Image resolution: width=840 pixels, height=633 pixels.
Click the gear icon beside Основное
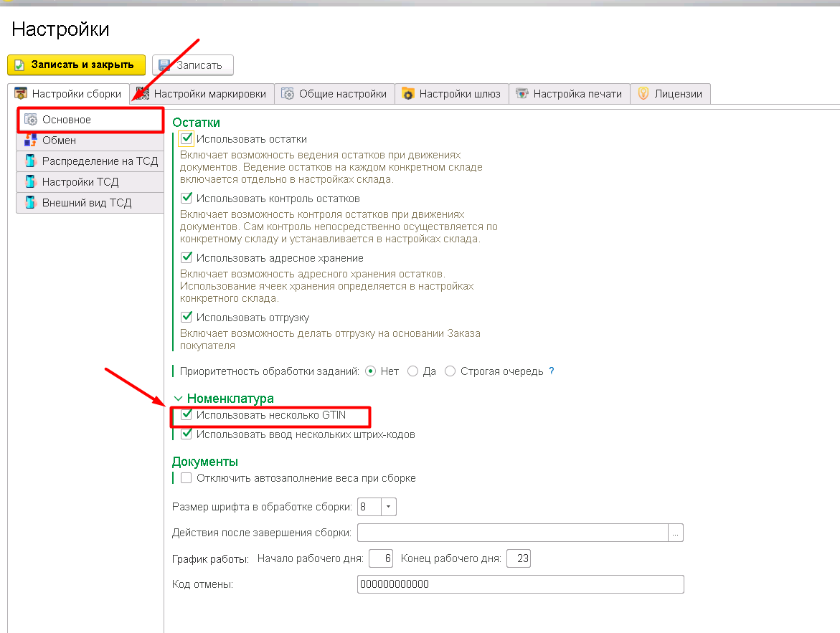click(31, 120)
